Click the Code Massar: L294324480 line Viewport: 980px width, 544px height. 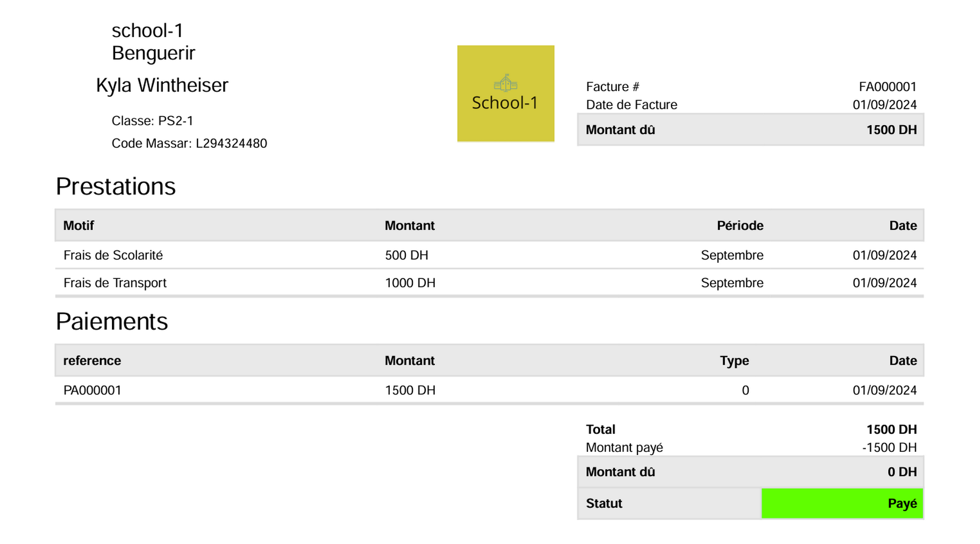189,143
